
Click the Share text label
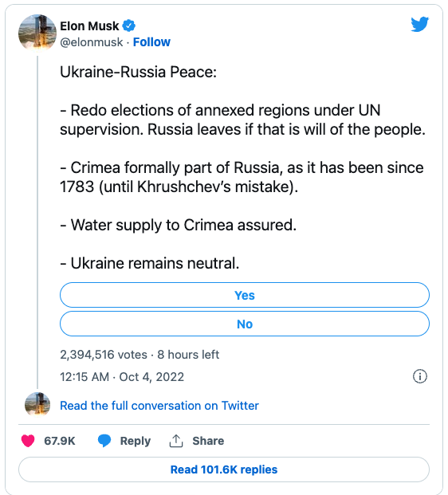(208, 441)
